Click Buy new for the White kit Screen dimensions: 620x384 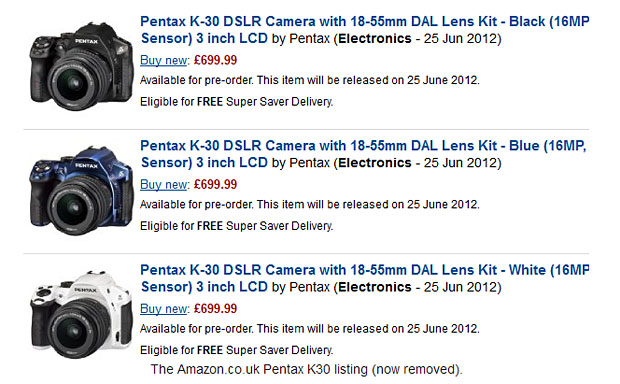point(164,308)
